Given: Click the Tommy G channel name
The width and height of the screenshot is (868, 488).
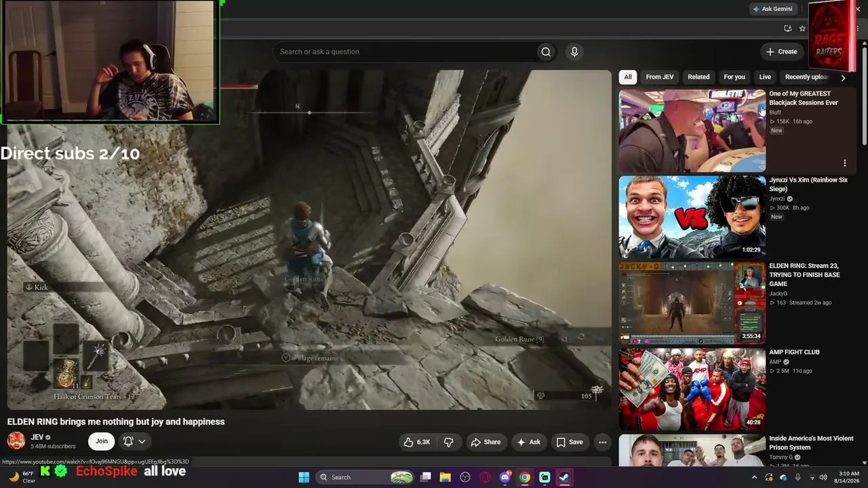Looking at the screenshot, I should [781, 457].
